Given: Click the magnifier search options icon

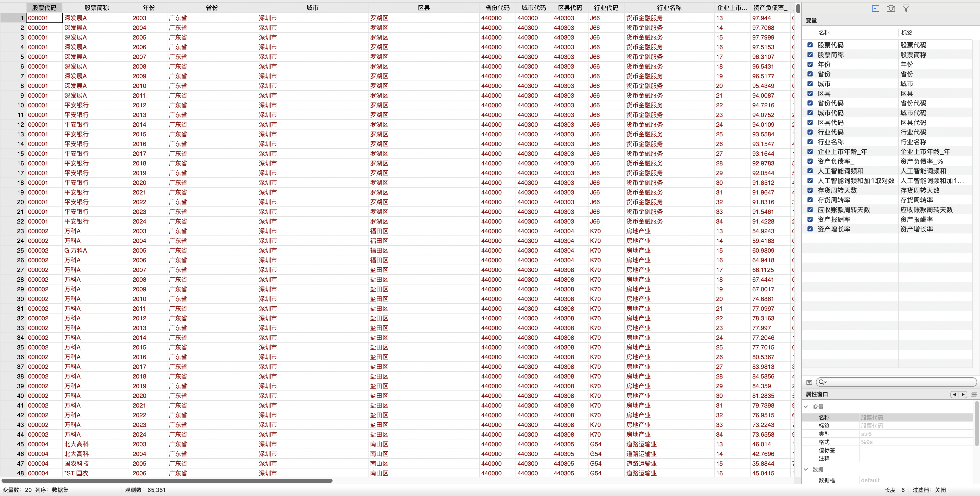Looking at the screenshot, I should [822, 382].
